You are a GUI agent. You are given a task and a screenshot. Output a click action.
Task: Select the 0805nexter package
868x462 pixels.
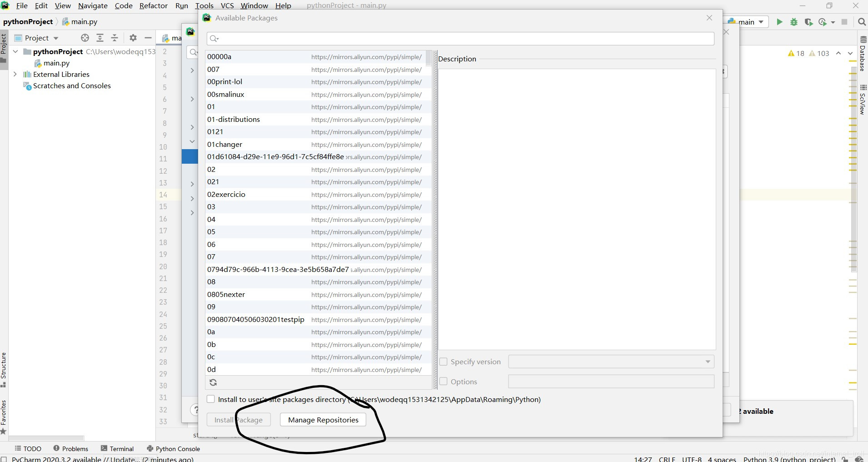(318, 294)
